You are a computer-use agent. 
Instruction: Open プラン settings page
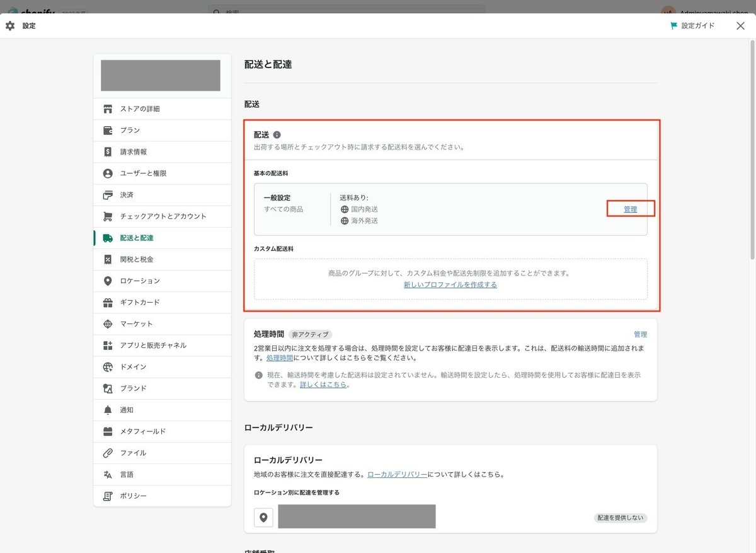click(163, 130)
